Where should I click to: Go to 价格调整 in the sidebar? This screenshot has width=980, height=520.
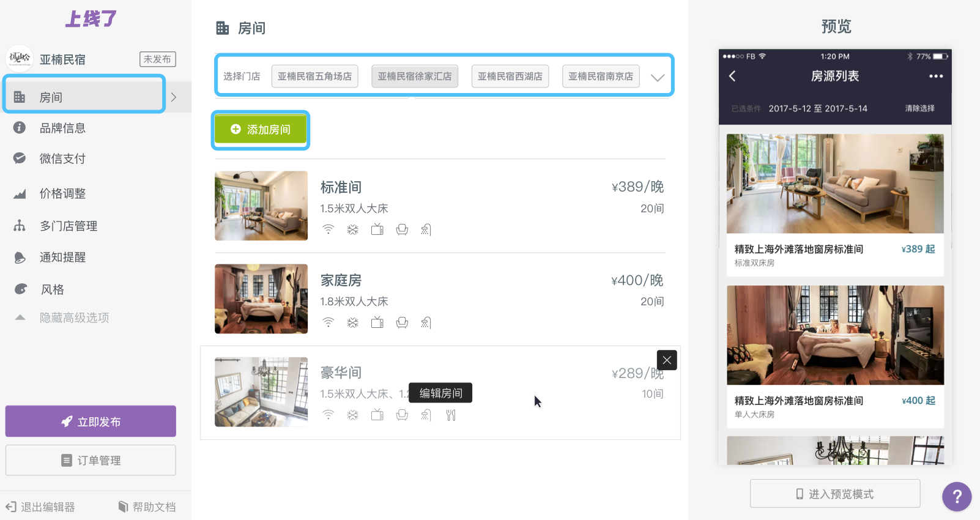tap(62, 193)
